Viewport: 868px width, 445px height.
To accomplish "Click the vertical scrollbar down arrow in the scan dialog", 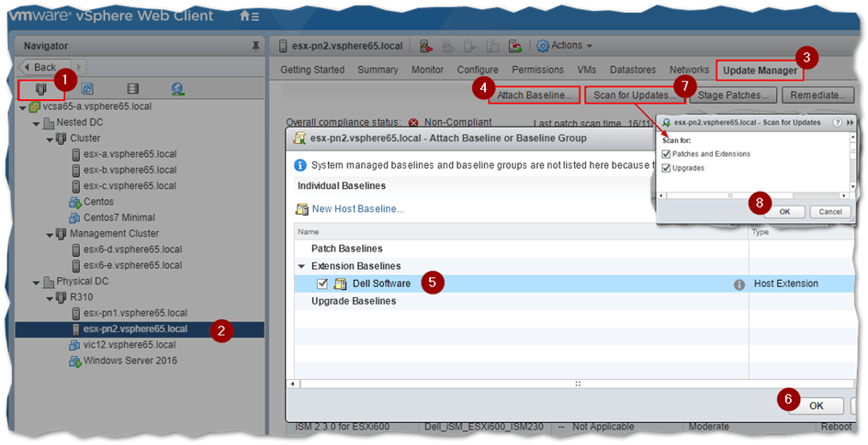I will coord(852,187).
